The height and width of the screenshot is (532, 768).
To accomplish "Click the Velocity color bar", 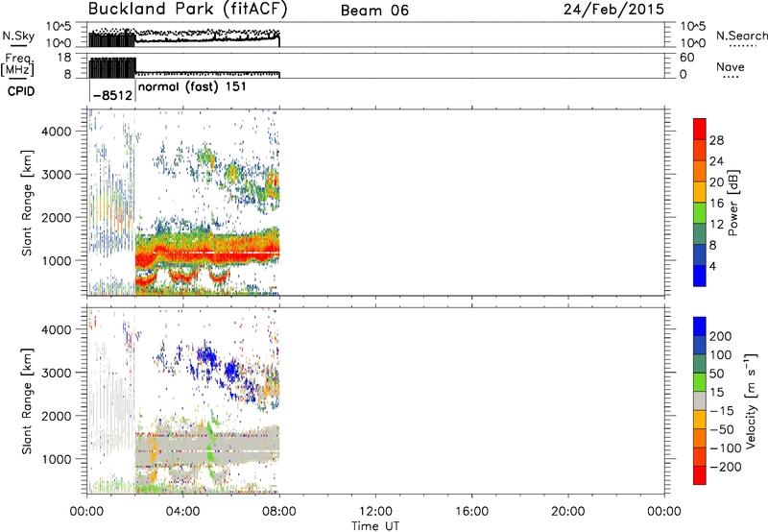I will point(700,400).
